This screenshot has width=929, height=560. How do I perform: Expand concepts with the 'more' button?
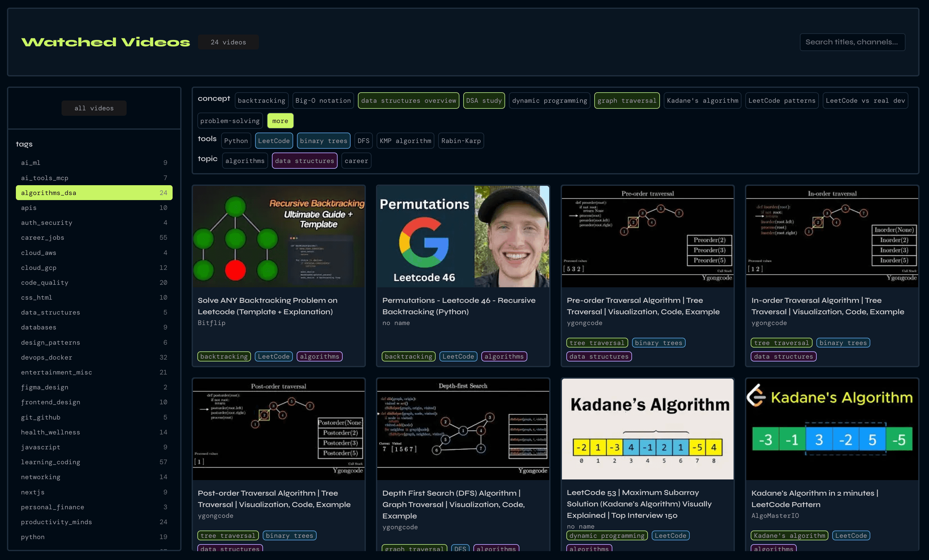280,120
